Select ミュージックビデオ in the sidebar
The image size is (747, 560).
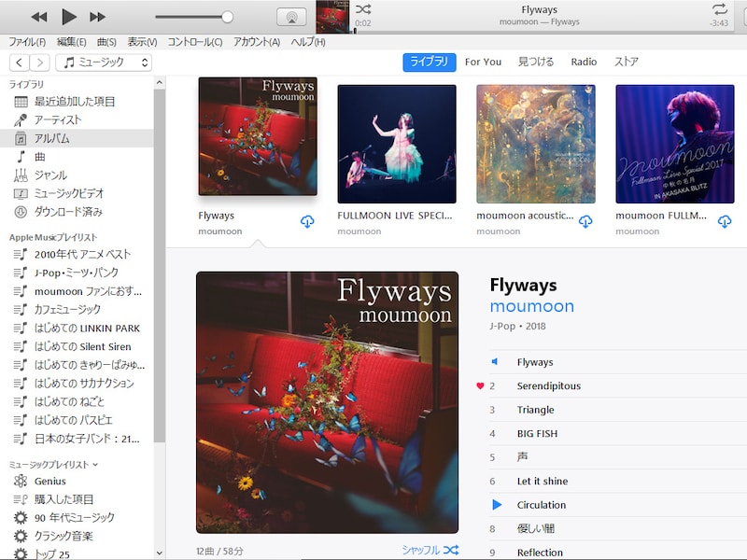click(x=77, y=193)
